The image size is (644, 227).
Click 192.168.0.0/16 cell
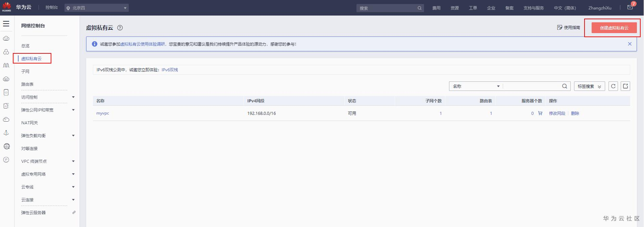pyautogui.click(x=262, y=113)
